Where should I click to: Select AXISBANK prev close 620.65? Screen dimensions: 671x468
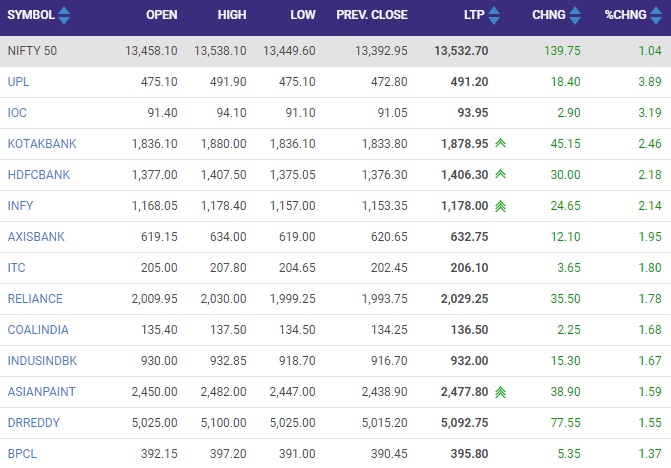click(389, 237)
